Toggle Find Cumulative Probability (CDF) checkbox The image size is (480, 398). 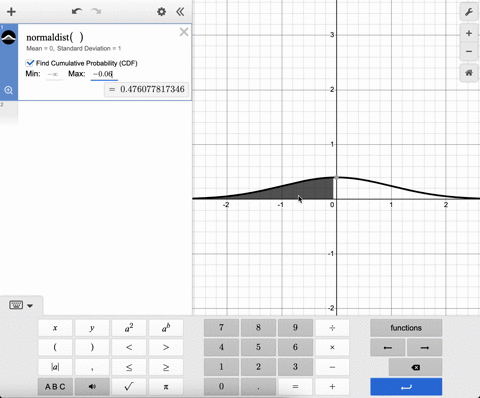[x=30, y=63]
